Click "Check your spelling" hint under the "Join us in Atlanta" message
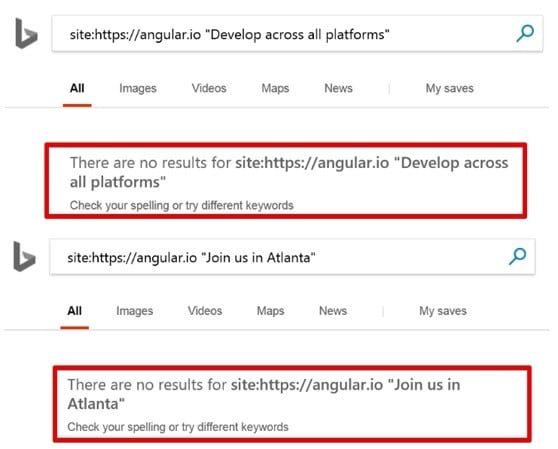 pos(178,427)
